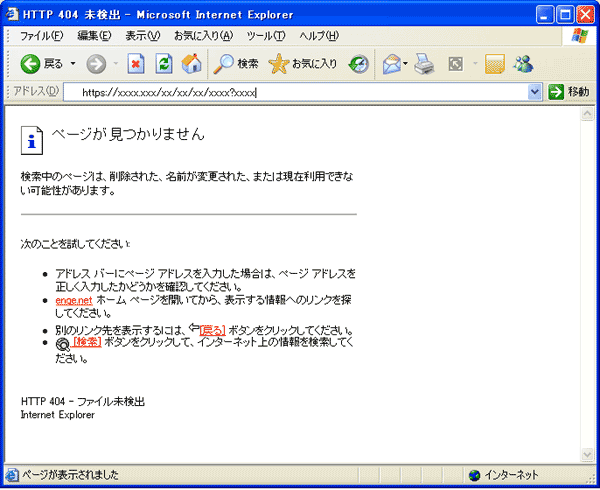Click the grey Forward arrow button
600x490 pixels.
click(96, 63)
